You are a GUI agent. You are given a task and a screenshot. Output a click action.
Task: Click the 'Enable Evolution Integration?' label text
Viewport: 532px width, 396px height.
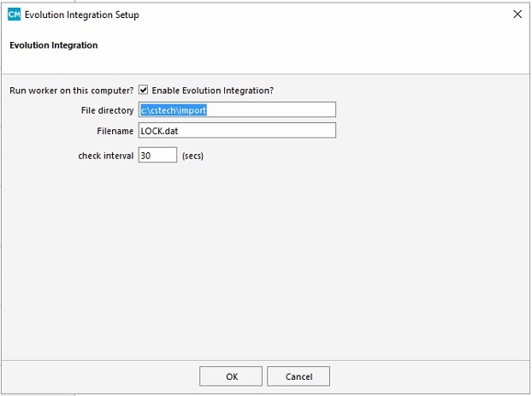tap(212, 91)
